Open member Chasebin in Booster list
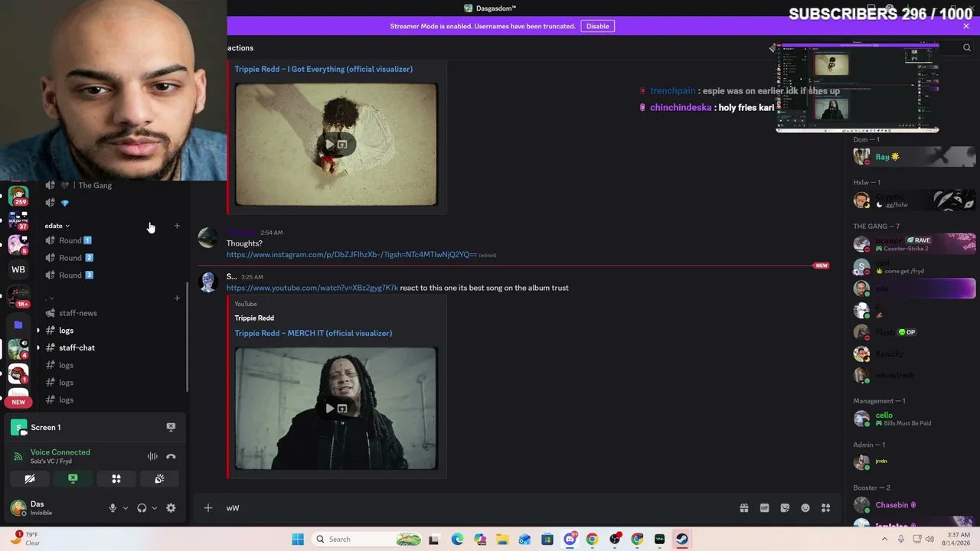 click(x=915, y=505)
